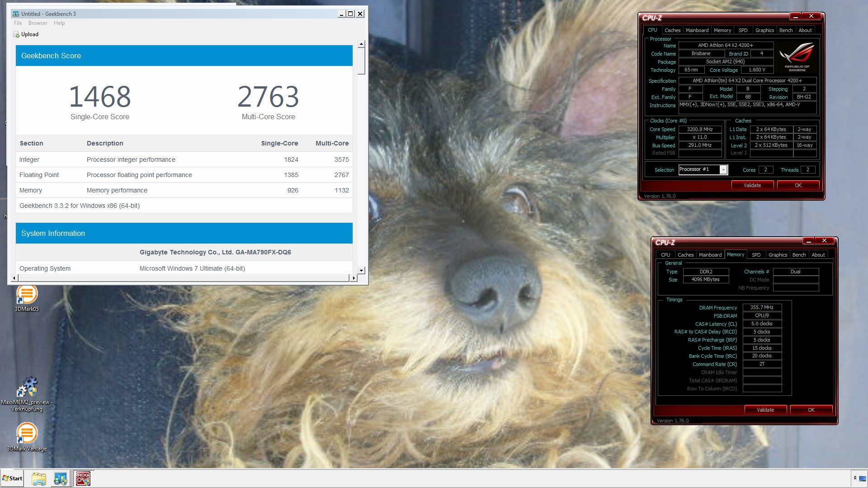
Task: Switch to SPD tab in lower CPU-Z
Action: 756,255
